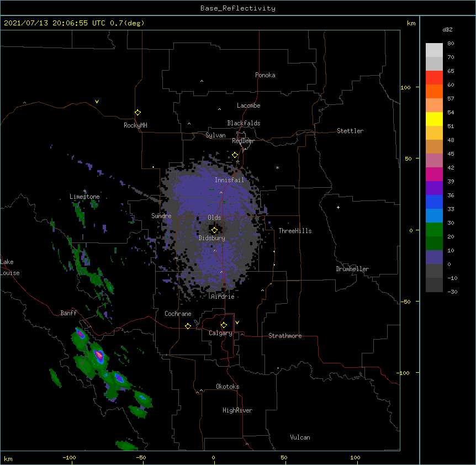Click the Calgary city label
This screenshot has width=476, height=465.
220,333
